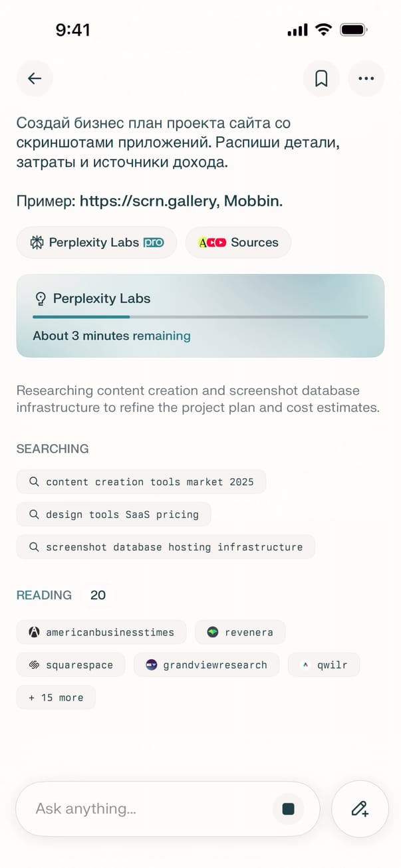
Task: Expand the '+ 15 more' sources
Action: [56, 697]
